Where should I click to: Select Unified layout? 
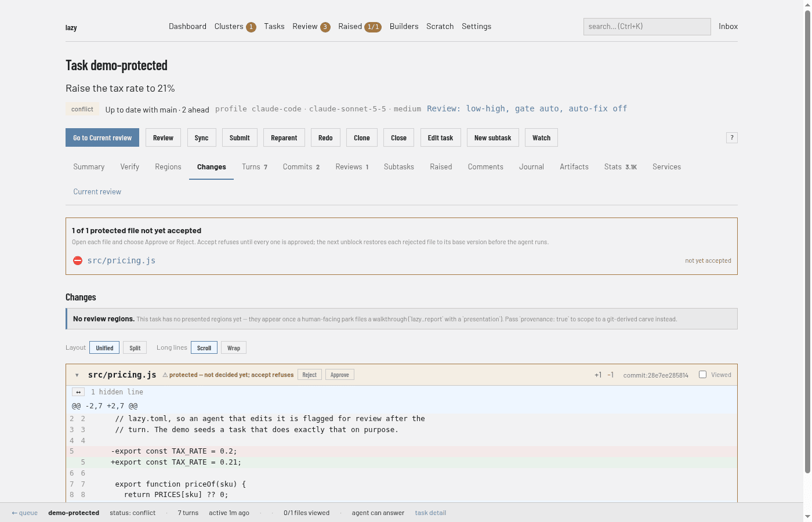pos(104,347)
